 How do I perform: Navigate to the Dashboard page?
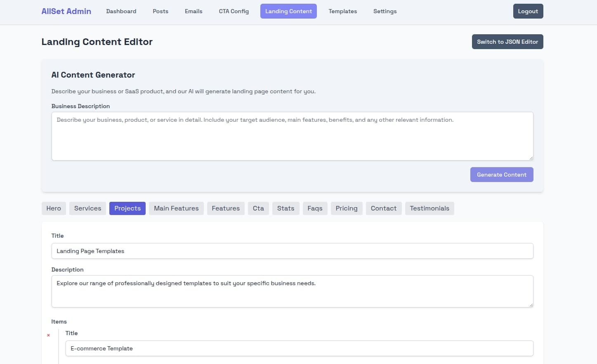pyautogui.click(x=121, y=11)
